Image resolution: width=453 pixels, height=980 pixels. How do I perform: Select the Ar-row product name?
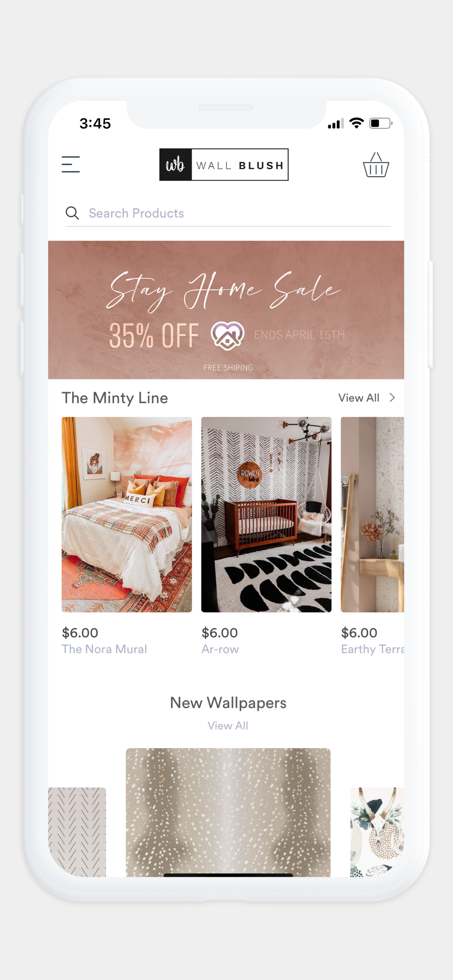click(220, 649)
